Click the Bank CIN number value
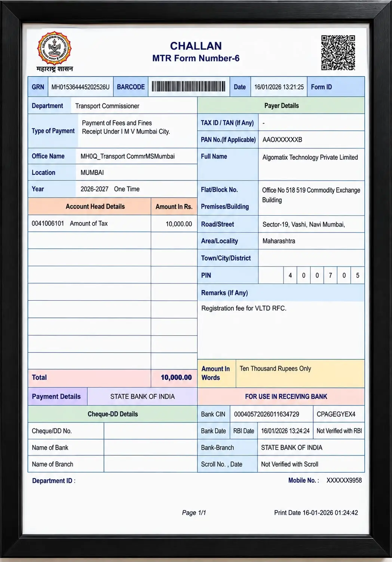This screenshot has height=562, width=392. click(x=267, y=414)
